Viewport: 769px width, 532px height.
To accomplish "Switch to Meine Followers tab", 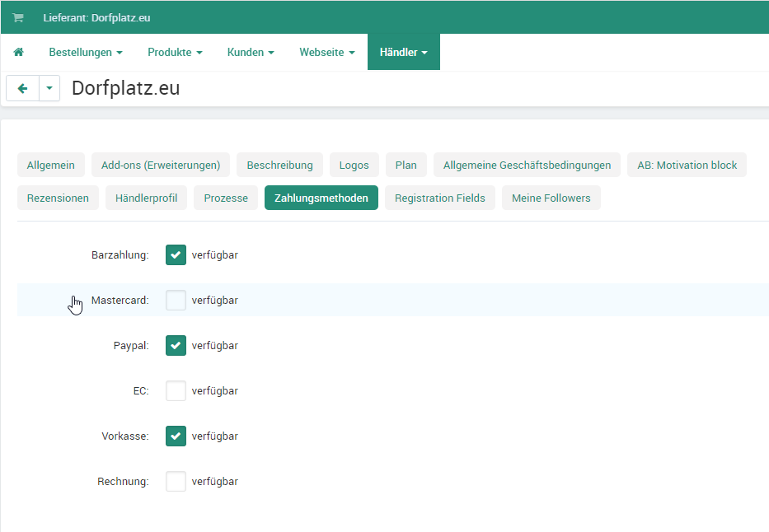I will click(x=551, y=198).
